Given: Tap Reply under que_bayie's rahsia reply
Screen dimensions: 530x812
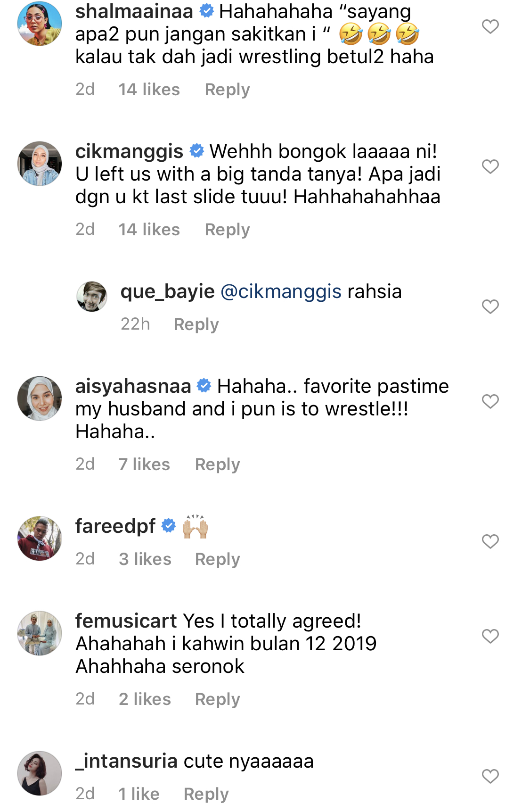Looking at the screenshot, I should click(x=196, y=324).
